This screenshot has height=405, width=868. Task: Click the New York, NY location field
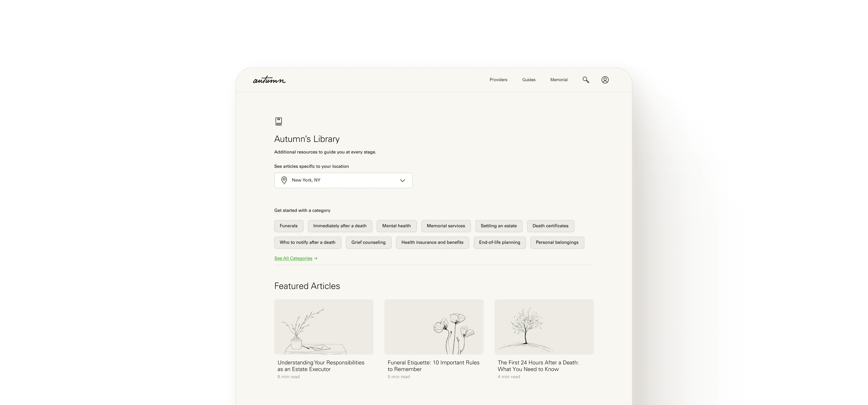pyautogui.click(x=343, y=180)
